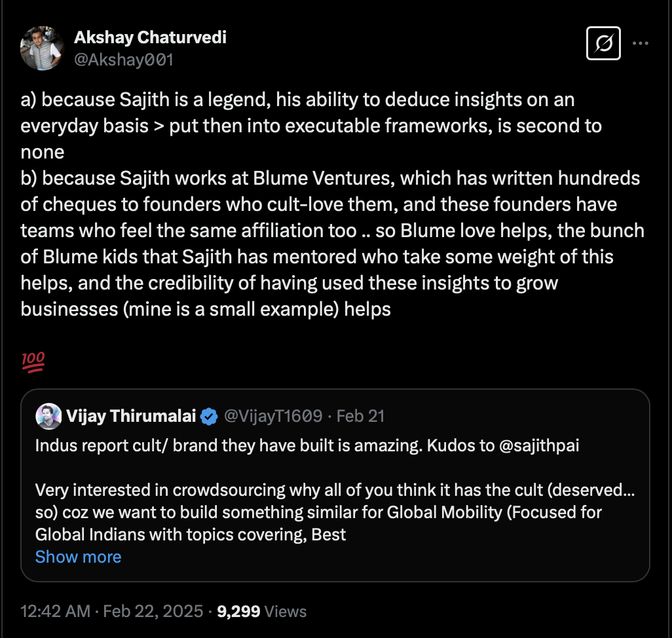
Task: Click the 'Global Indians with topics covering' line
Action: [190, 535]
